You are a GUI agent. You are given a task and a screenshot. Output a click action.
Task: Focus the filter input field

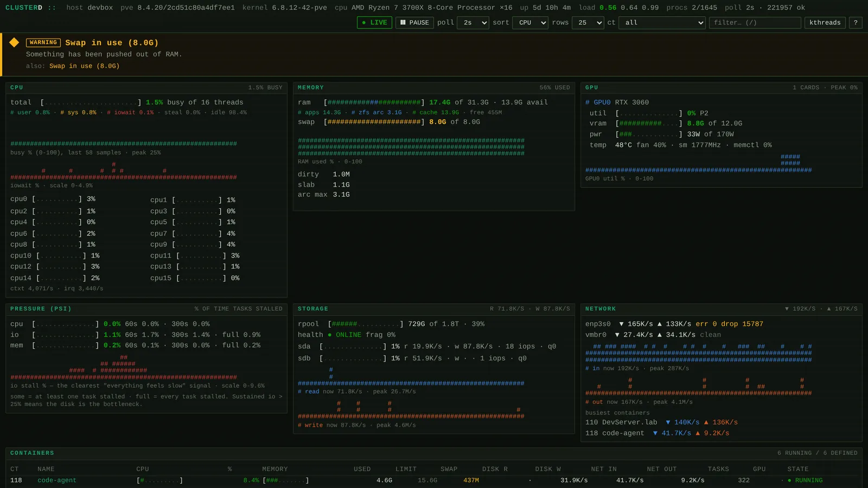point(755,23)
